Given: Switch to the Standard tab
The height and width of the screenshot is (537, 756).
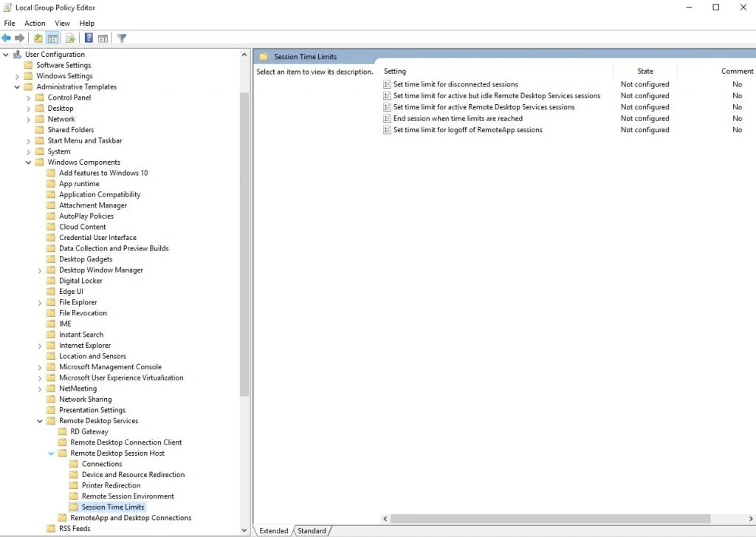Looking at the screenshot, I should pyautogui.click(x=312, y=531).
